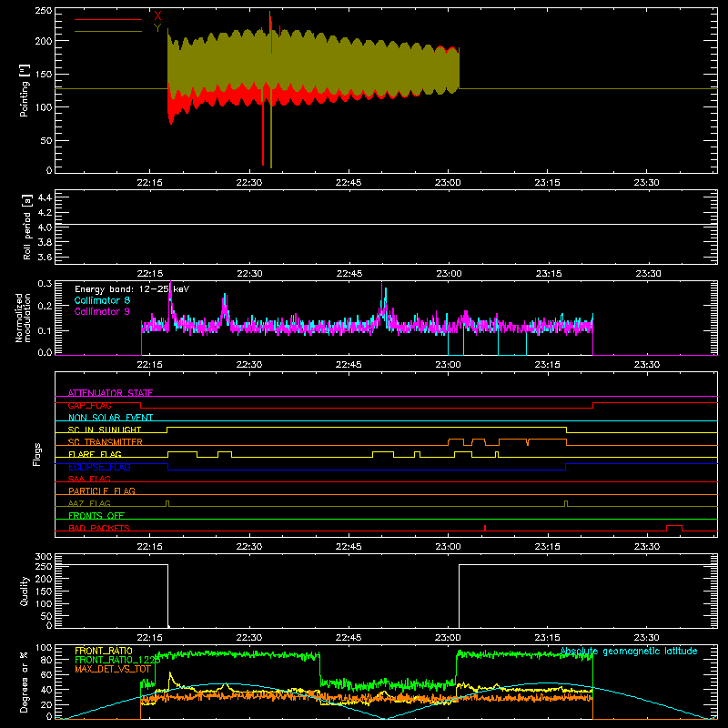Select the orange "MAX_DET_VS_TOT" legend label

pyautogui.click(x=113, y=669)
